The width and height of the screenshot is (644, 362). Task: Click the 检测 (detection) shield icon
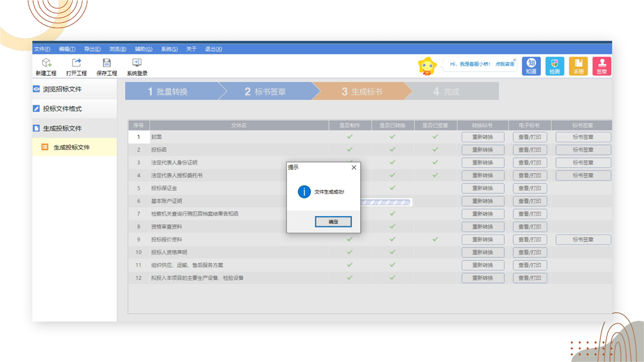[554, 66]
